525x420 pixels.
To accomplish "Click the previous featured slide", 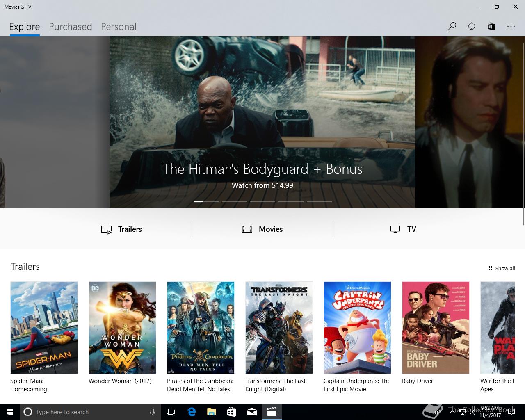I will [55, 122].
